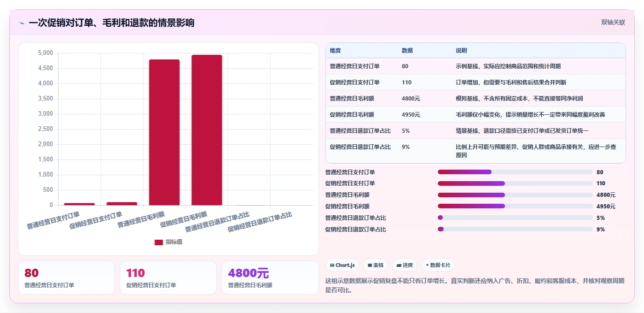The image size is (644, 313).
Task: Click the 说明 column header
Action: [461, 50]
